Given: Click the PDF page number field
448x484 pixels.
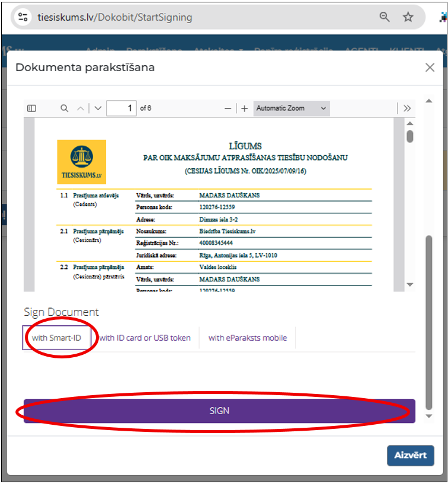Looking at the screenshot, I should point(121,108).
